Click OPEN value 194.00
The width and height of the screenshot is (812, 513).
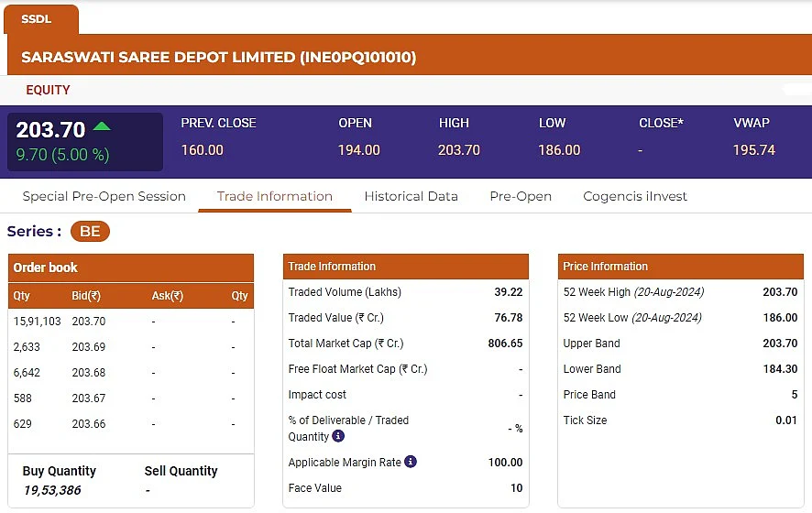[x=359, y=150]
